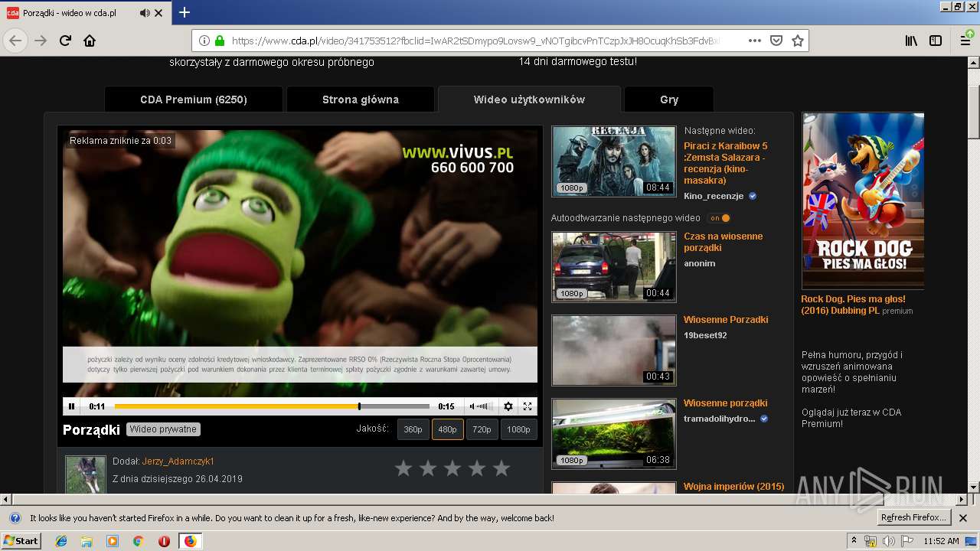Rate the video five stars
980x551 pixels.
point(501,468)
